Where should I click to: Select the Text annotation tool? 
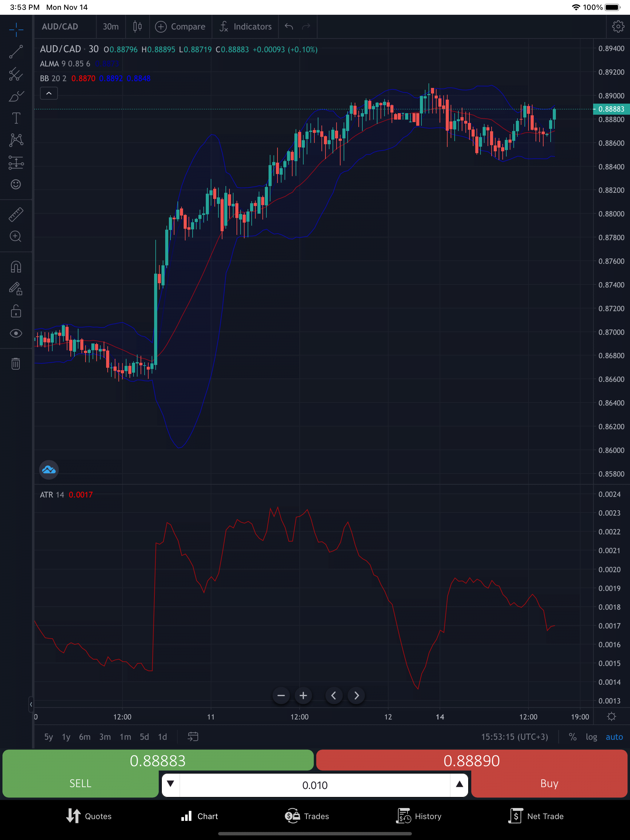click(16, 118)
